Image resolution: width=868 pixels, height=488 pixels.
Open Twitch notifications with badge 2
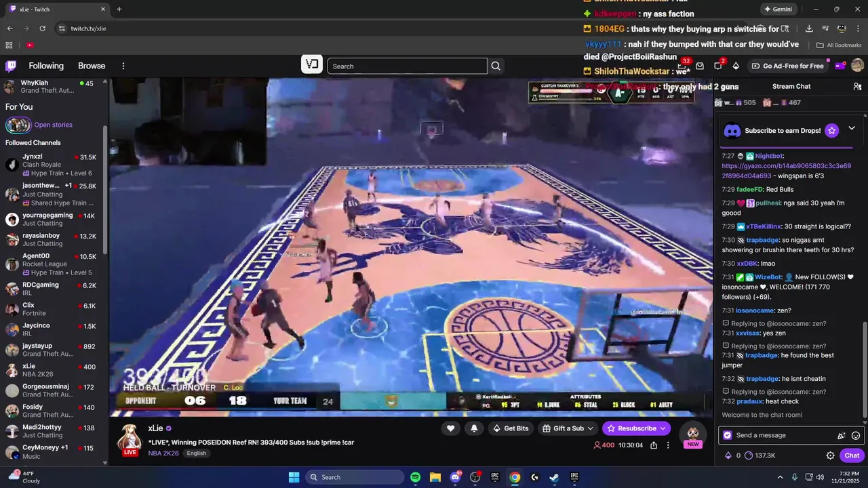[x=718, y=66]
